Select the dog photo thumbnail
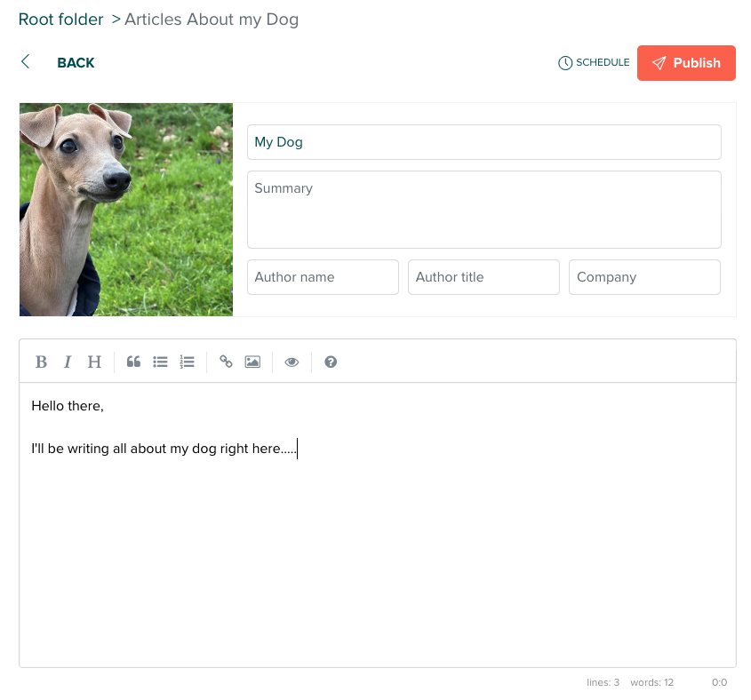 click(125, 209)
